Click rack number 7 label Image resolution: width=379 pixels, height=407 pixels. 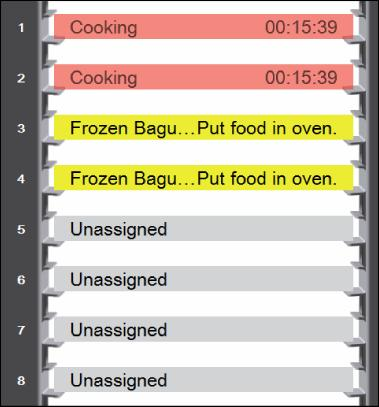[x=21, y=330]
